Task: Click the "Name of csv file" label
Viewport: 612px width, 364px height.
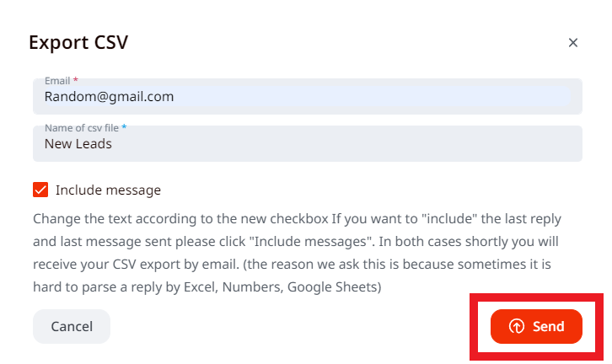Action: (82, 128)
